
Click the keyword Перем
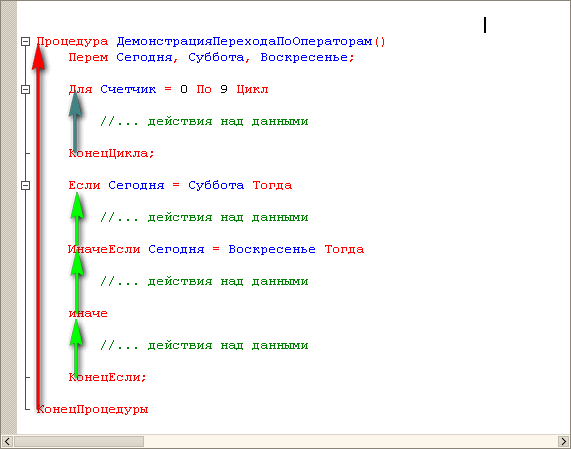[88, 58]
